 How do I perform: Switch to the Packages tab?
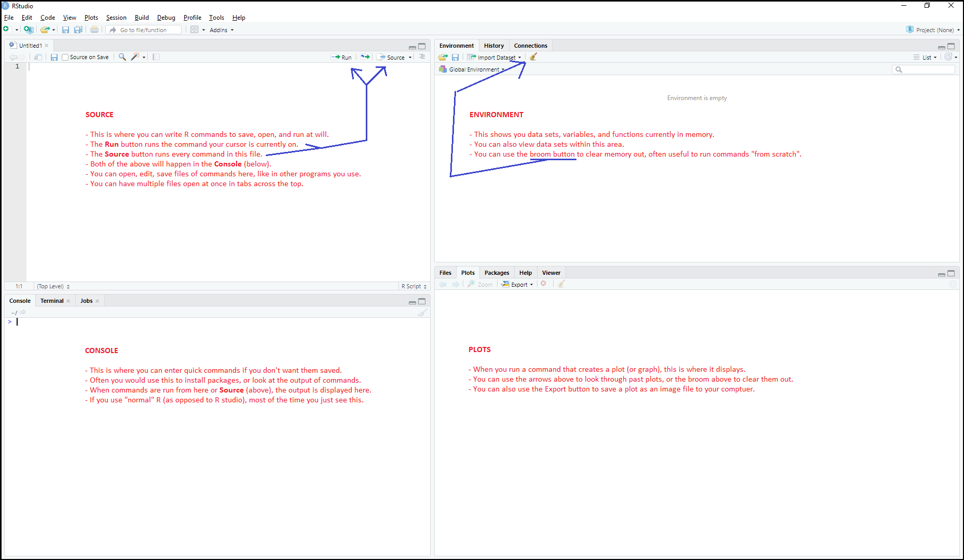click(497, 273)
